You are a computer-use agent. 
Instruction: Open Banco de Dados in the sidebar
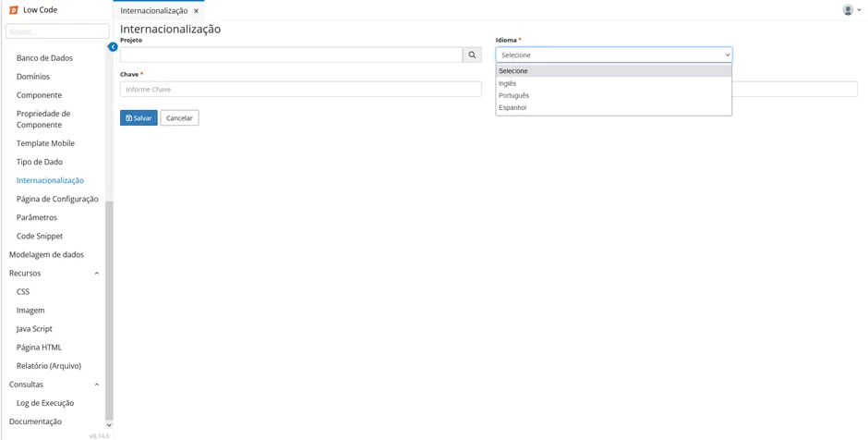44,57
